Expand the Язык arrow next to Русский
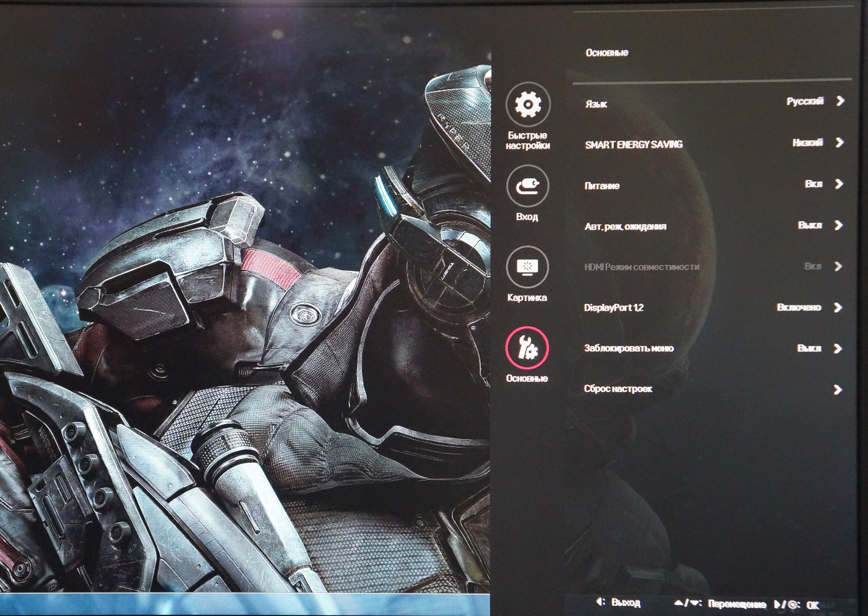 coord(841,101)
